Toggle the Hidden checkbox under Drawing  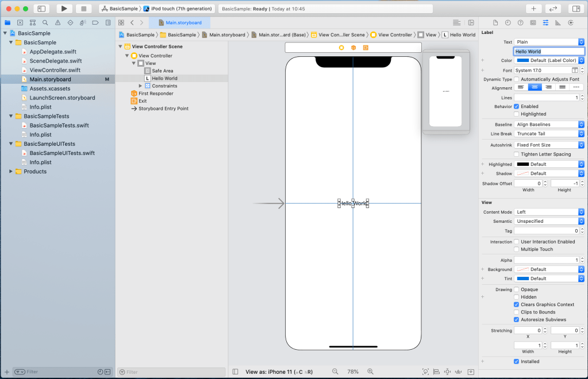(516, 297)
